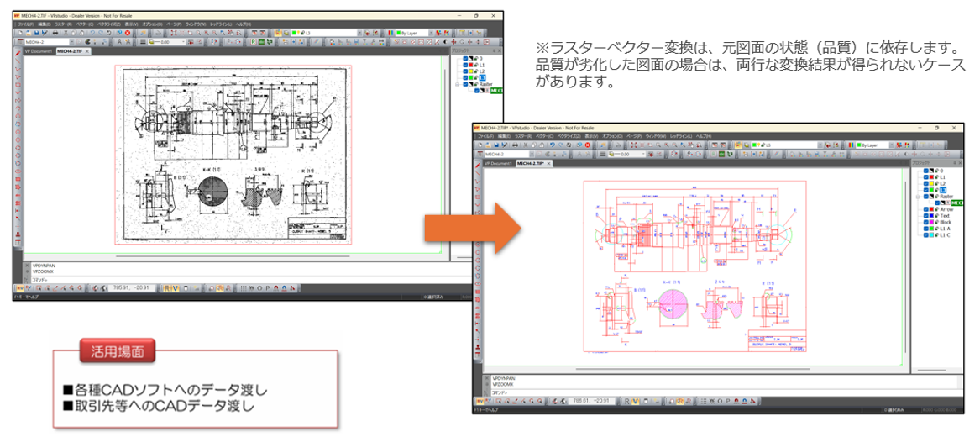Uncheck Block layer checkbox in vector-drawing window
The height and width of the screenshot is (437, 980).
pos(926,223)
